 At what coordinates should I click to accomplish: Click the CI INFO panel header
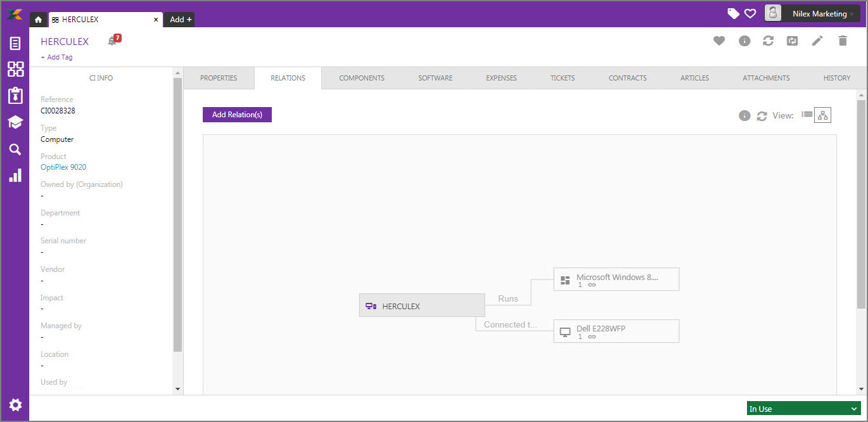pos(101,78)
